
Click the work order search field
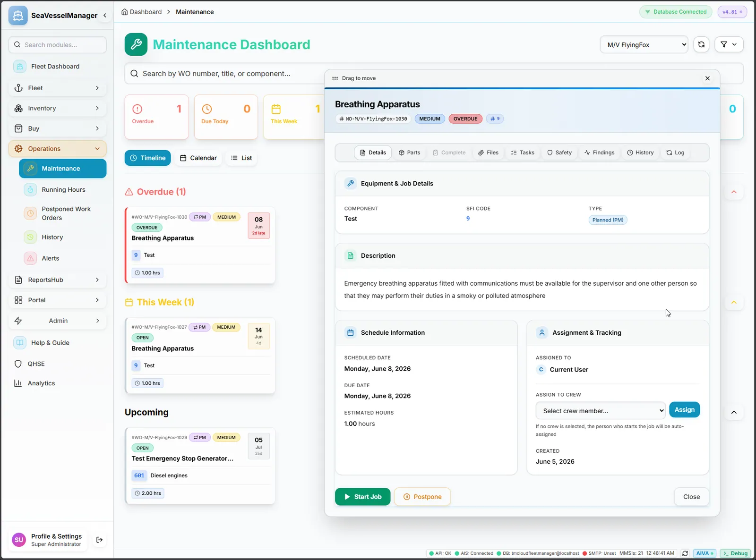[224, 74]
